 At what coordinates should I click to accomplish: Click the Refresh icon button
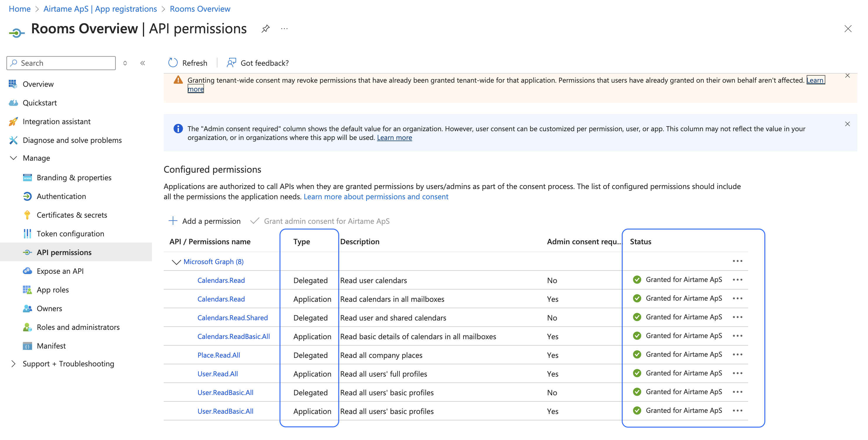[x=173, y=63]
